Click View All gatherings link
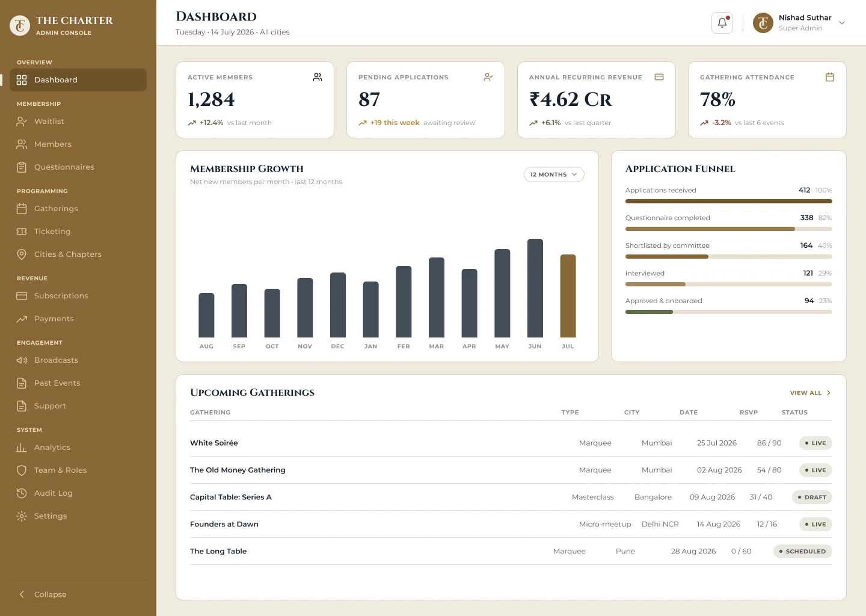This screenshot has width=866, height=616. point(811,393)
